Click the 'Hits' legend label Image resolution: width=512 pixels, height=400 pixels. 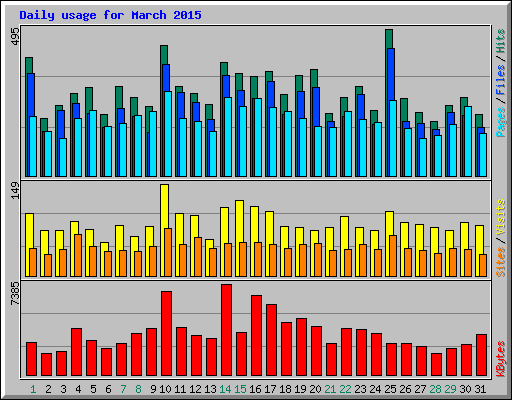(x=501, y=41)
